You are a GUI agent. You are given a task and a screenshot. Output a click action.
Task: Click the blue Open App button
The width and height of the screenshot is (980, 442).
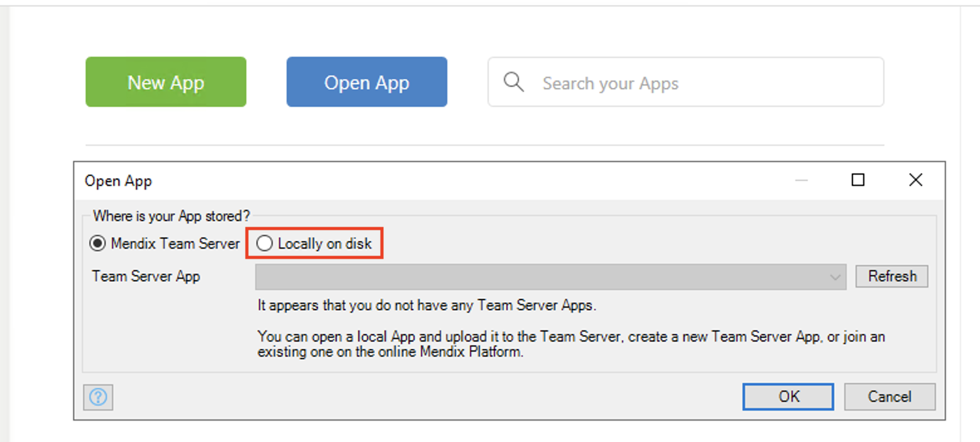coord(367,82)
